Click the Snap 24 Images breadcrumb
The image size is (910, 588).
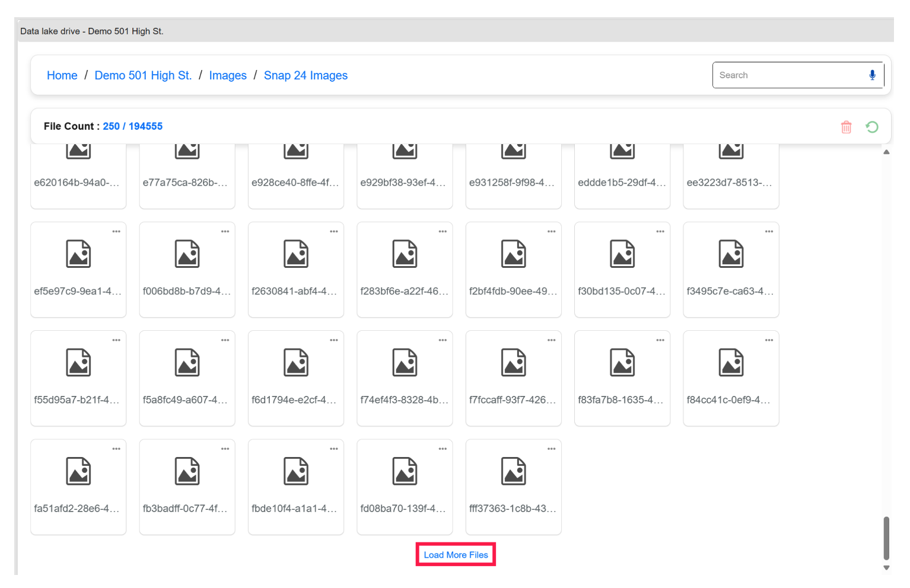click(x=306, y=75)
